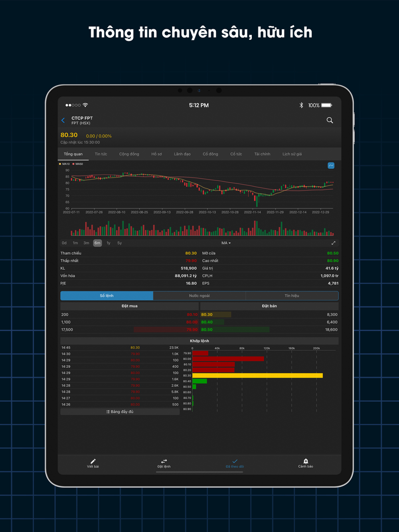Select the 0d time range
Image resolution: width=399 pixels, height=532 pixels.
[x=64, y=243]
